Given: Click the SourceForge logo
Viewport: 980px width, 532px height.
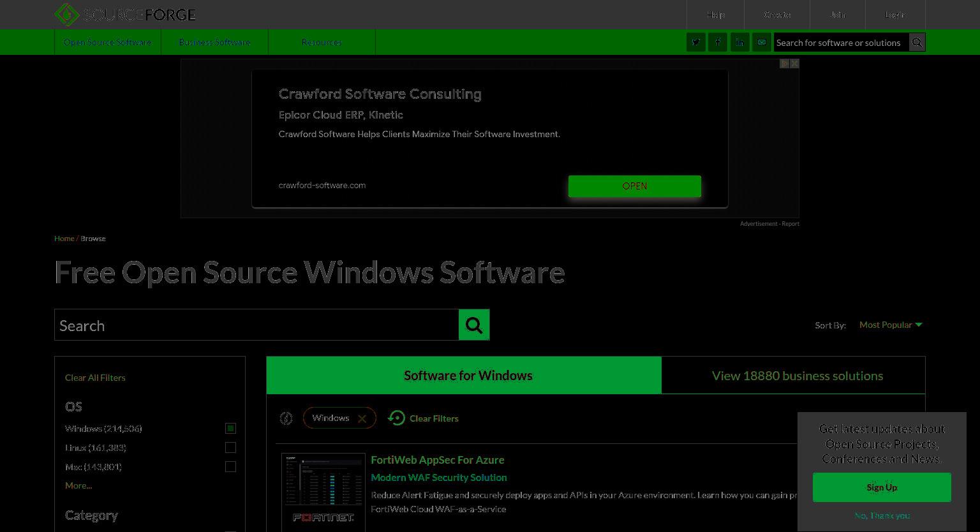Looking at the screenshot, I should (125, 14).
